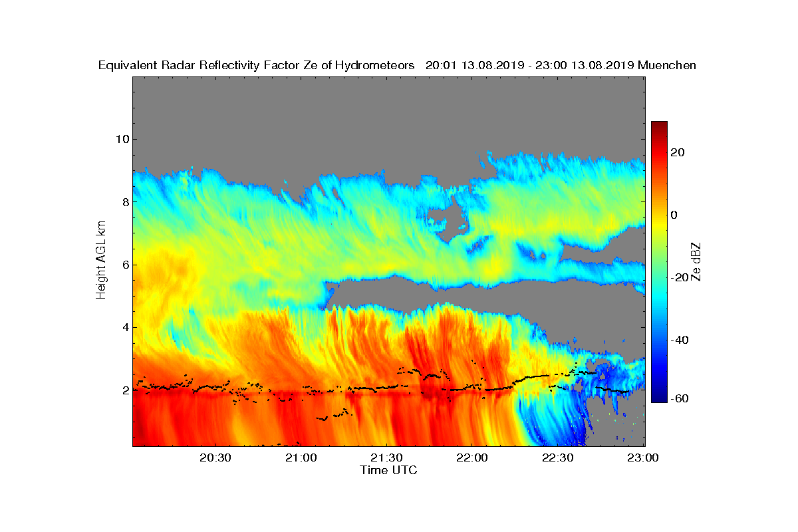Click the dark blue bottom of the colorbar
The width and height of the screenshot is (798, 532).
(x=659, y=398)
